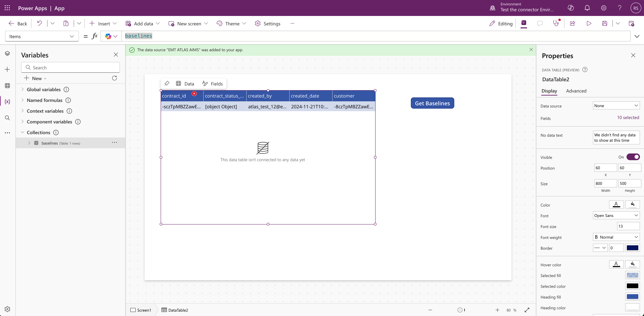Open the Items property dropdown

(42, 36)
